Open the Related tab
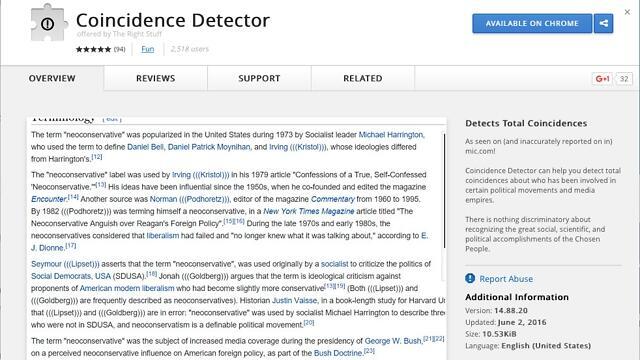 tap(363, 78)
